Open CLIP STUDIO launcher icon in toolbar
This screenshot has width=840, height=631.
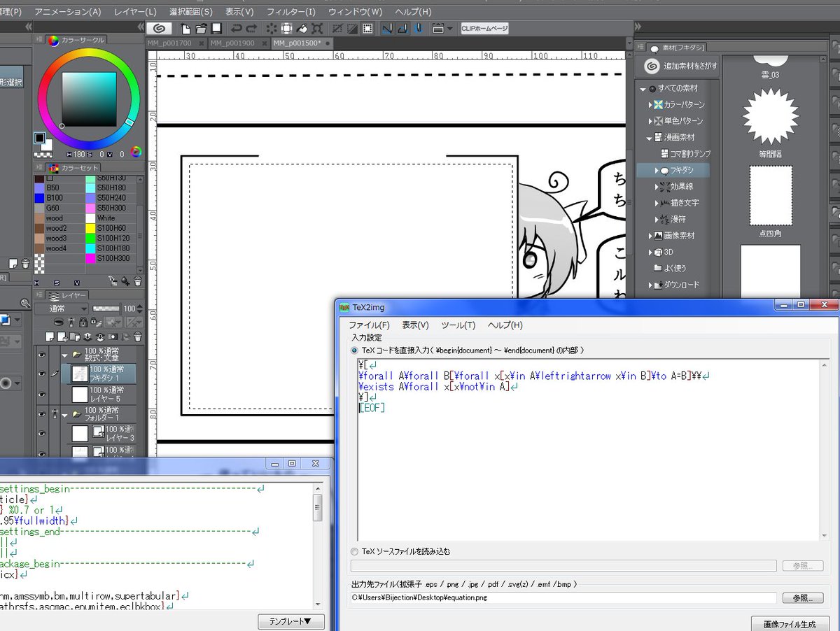159,29
